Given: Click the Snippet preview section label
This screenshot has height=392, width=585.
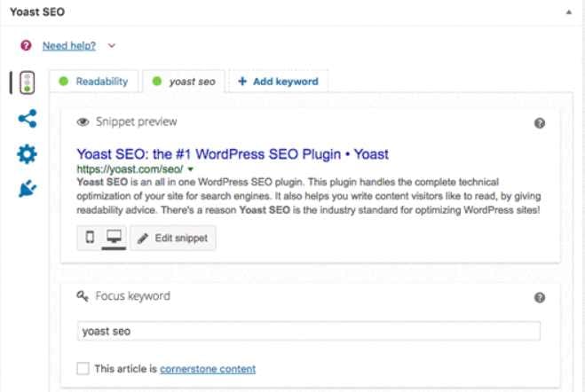Looking at the screenshot, I should [136, 122].
